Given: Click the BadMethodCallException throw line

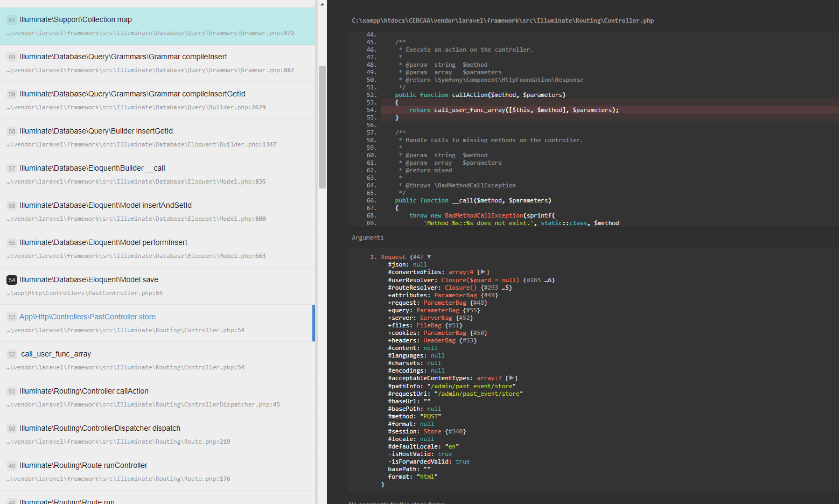Looking at the screenshot, I should coord(482,215).
